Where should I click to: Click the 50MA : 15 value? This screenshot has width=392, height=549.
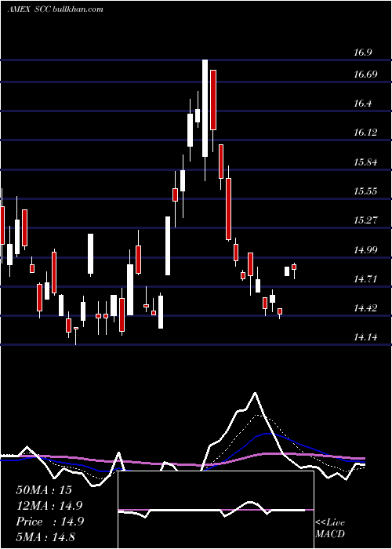(44, 490)
